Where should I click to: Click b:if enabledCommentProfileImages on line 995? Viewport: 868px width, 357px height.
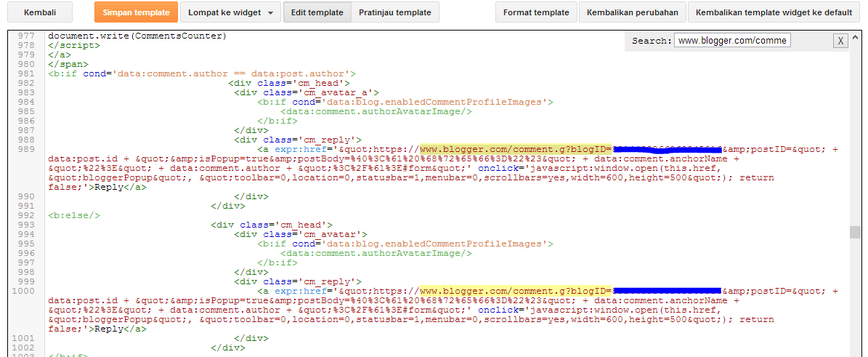click(x=405, y=244)
